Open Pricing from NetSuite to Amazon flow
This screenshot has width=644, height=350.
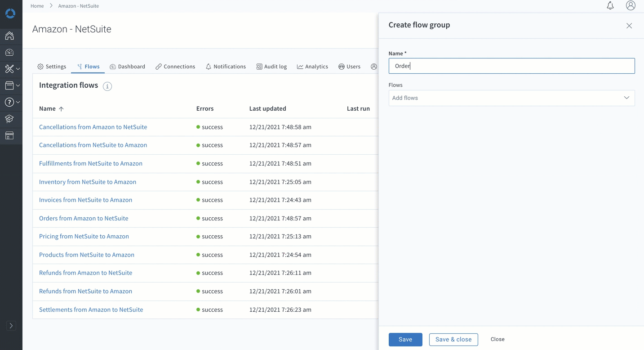[x=84, y=236]
